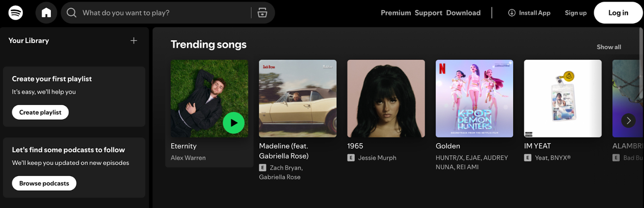Open the Jessie Murph artist link
Screen dimensions: 644x208
click(x=377, y=158)
